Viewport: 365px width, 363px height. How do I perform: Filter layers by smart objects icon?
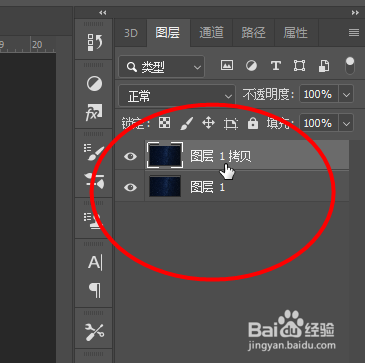pyautogui.click(x=324, y=66)
